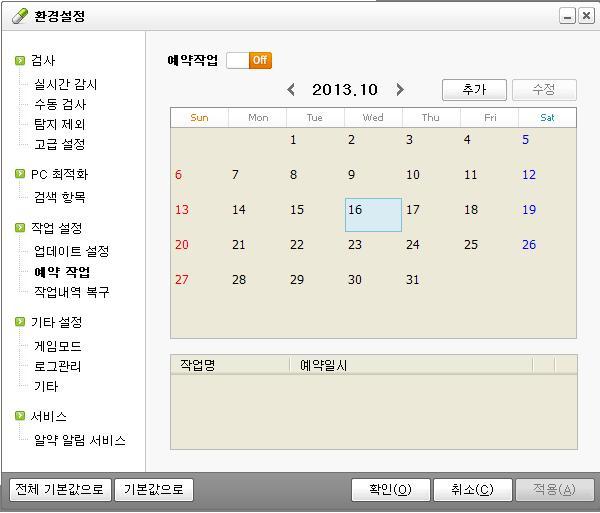The width and height of the screenshot is (600, 513).
Task: Collapse the 기타 설정 section icon
Action: (x=20, y=322)
